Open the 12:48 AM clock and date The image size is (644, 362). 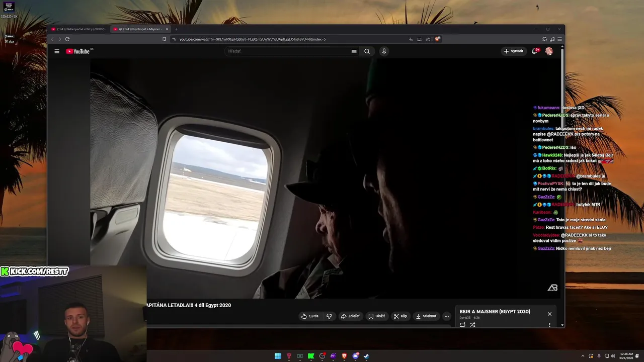click(x=626, y=356)
